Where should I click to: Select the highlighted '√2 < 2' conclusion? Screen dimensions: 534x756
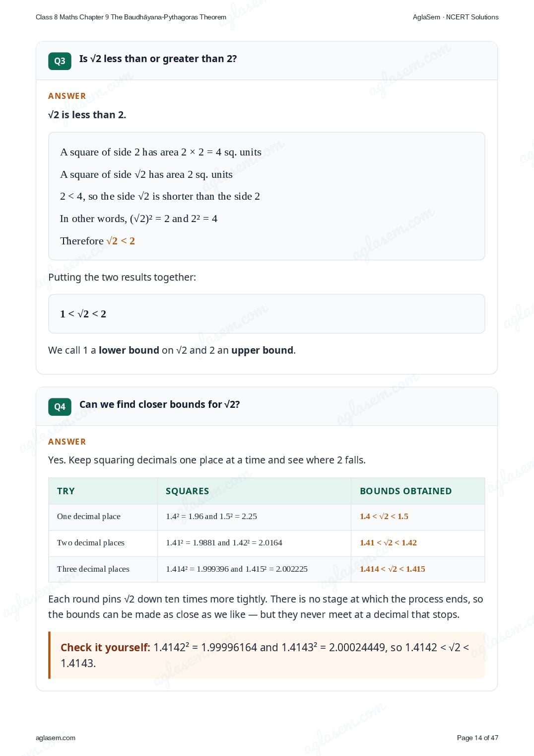121,241
